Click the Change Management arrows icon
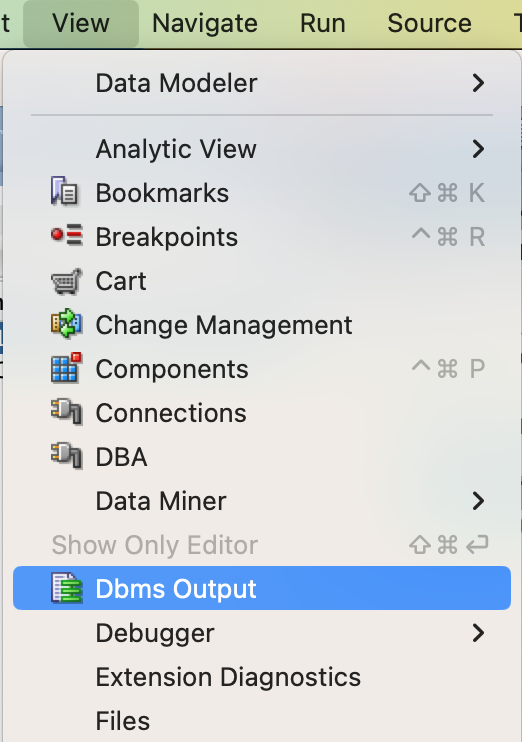522x742 pixels. click(66, 324)
